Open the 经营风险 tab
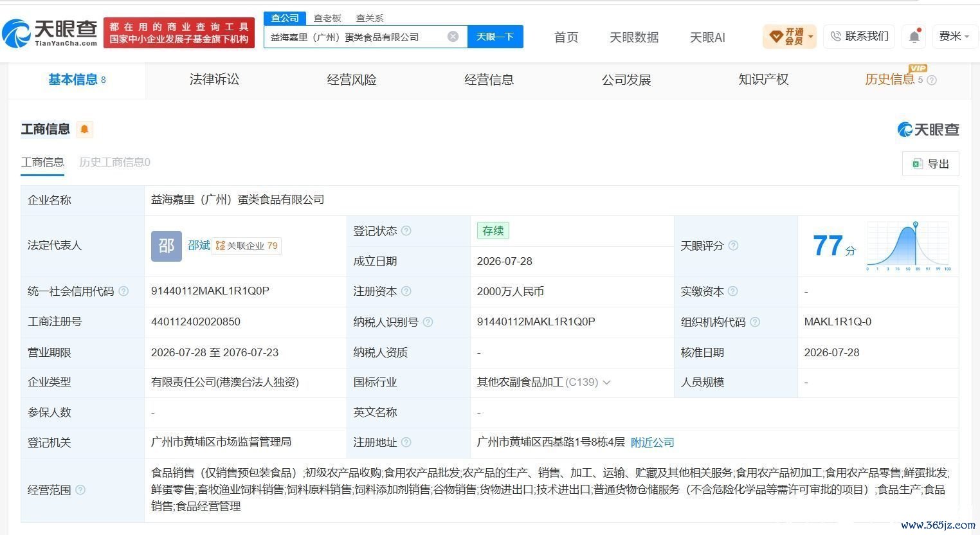This screenshot has width=980, height=535. click(x=352, y=80)
